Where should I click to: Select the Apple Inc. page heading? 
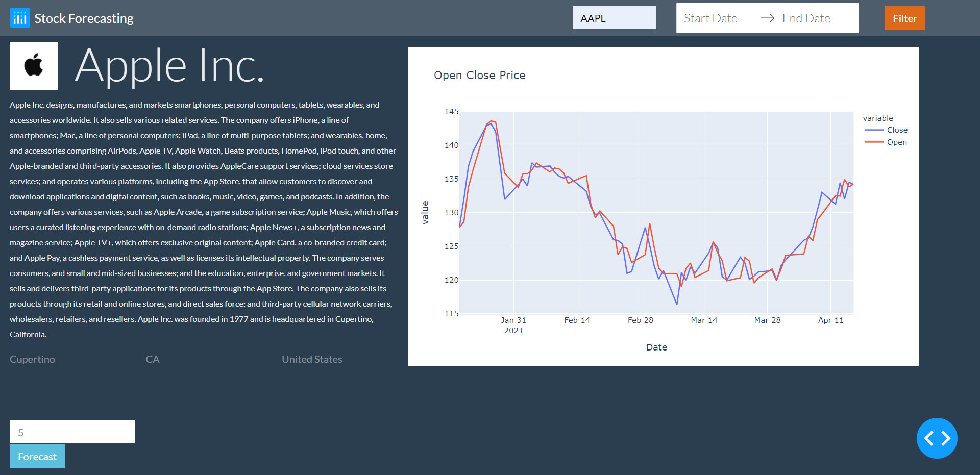tap(170, 66)
